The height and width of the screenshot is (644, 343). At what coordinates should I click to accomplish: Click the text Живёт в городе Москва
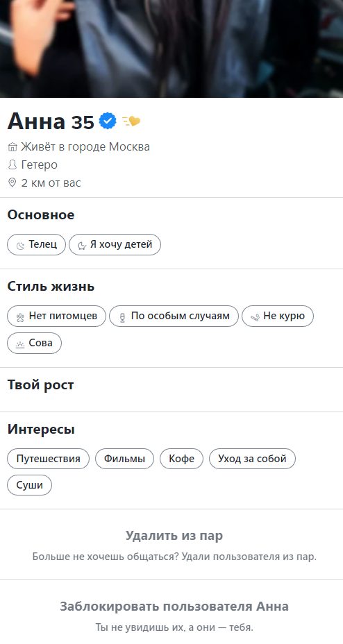pos(85,146)
